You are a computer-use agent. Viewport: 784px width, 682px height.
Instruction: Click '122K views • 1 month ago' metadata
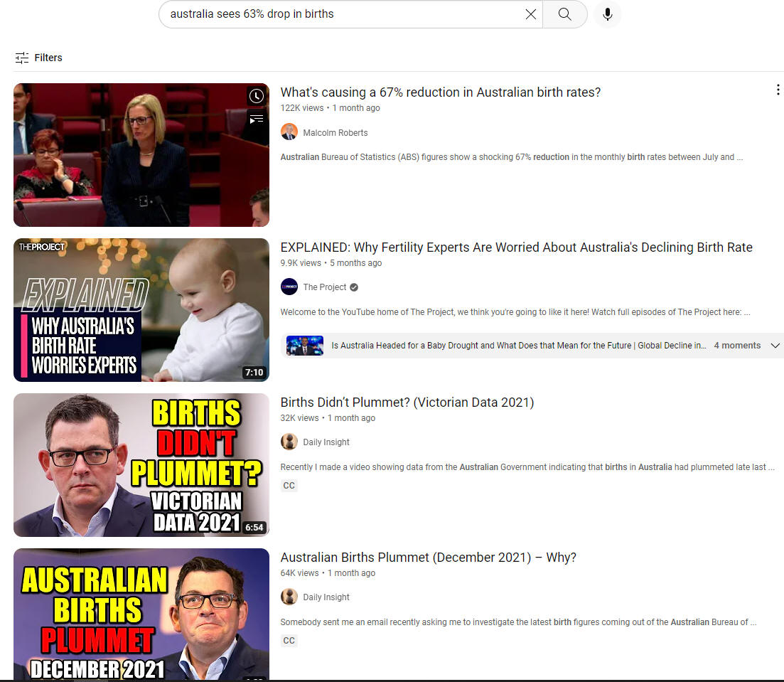click(x=330, y=108)
